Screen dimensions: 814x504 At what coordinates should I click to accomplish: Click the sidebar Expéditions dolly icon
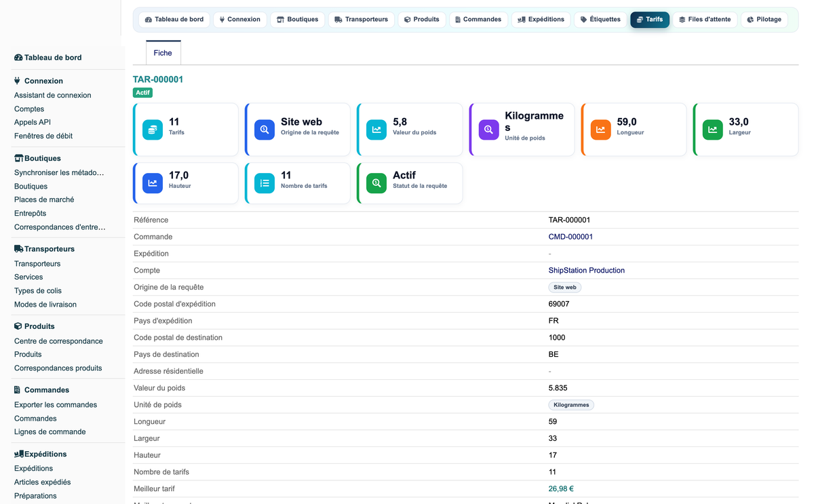(x=18, y=454)
